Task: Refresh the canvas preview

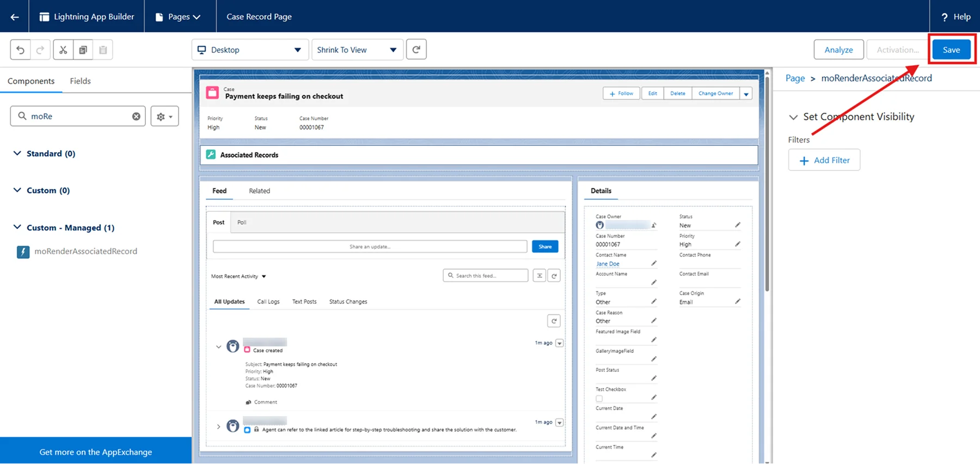Action: click(x=416, y=50)
